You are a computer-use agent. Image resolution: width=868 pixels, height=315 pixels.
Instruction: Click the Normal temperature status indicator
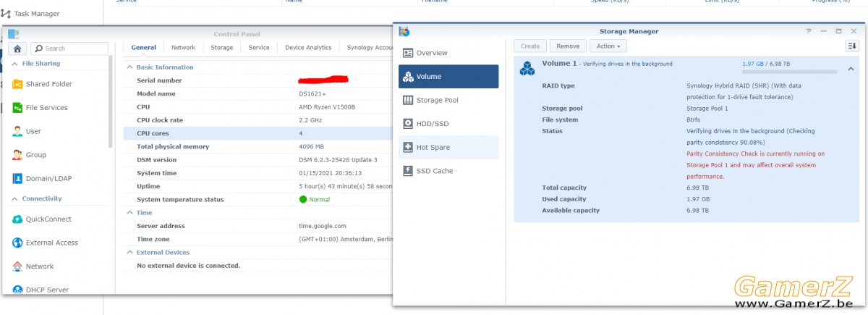click(x=315, y=200)
